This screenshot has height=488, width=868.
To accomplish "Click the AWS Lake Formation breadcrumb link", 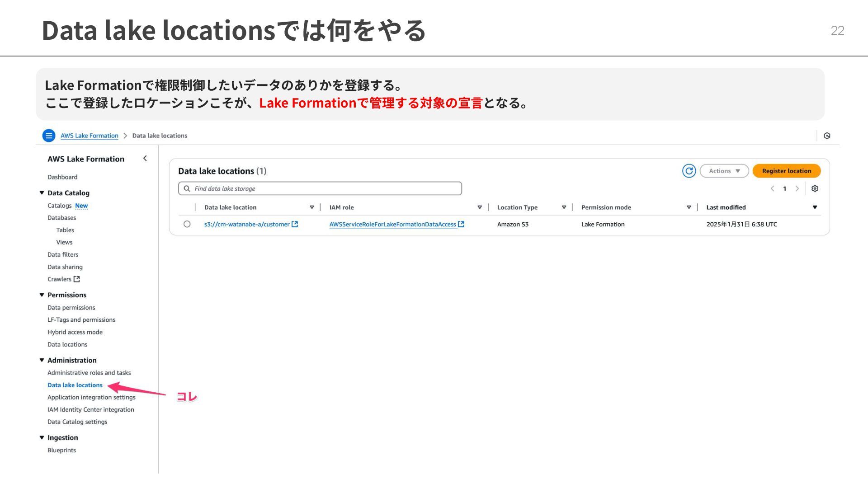I will click(x=90, y=136).
